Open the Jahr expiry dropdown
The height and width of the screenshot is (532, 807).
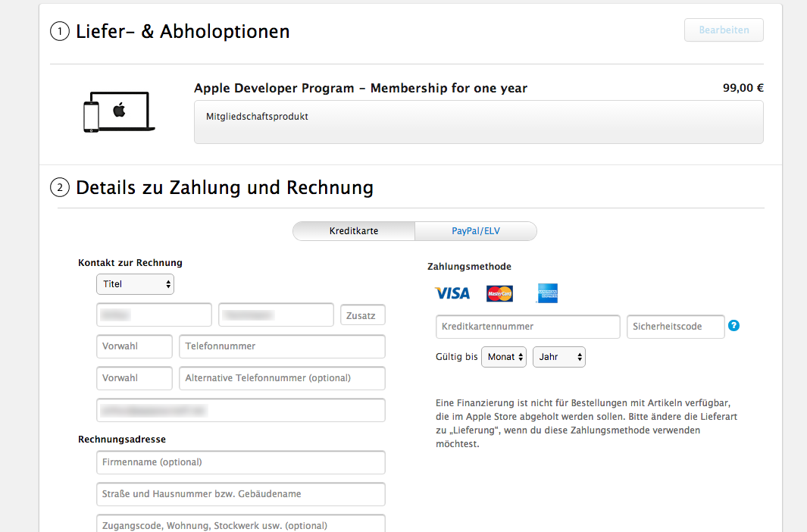click(559, 356)
